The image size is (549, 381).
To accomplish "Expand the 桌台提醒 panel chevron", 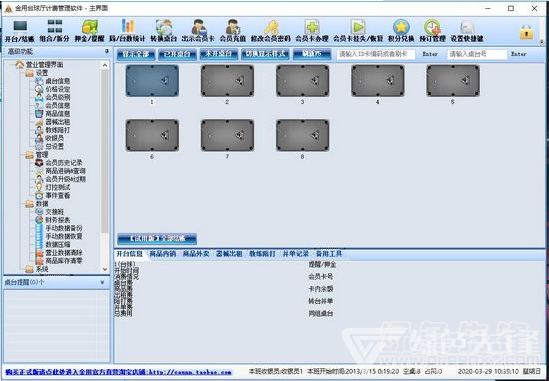I will coord(103,282).
